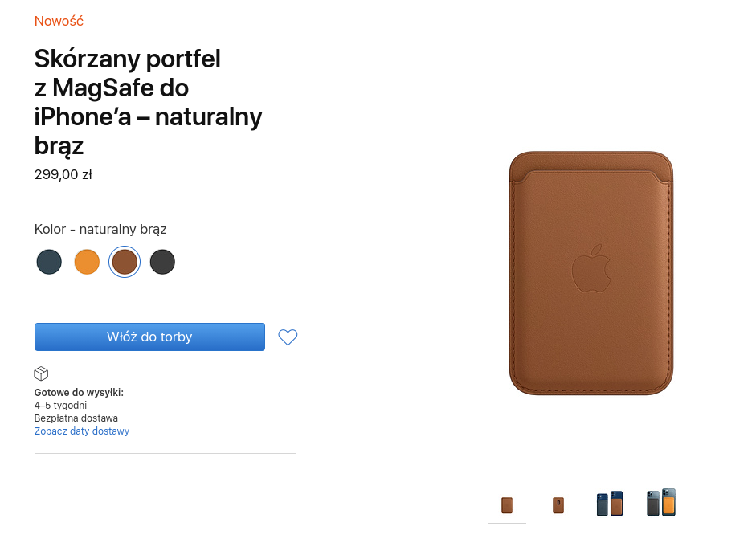
Task: Click the heart favorite icon next to add button
Action: [288, 337]
